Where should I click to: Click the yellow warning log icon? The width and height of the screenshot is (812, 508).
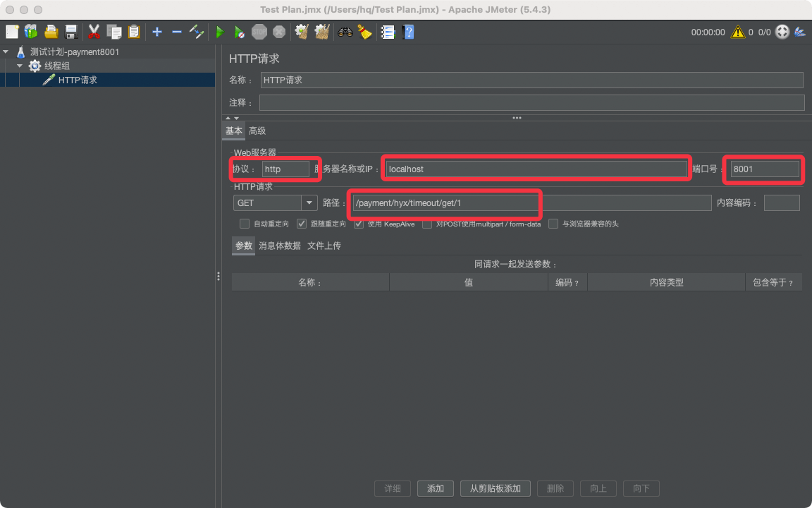[x=737, y=32]
